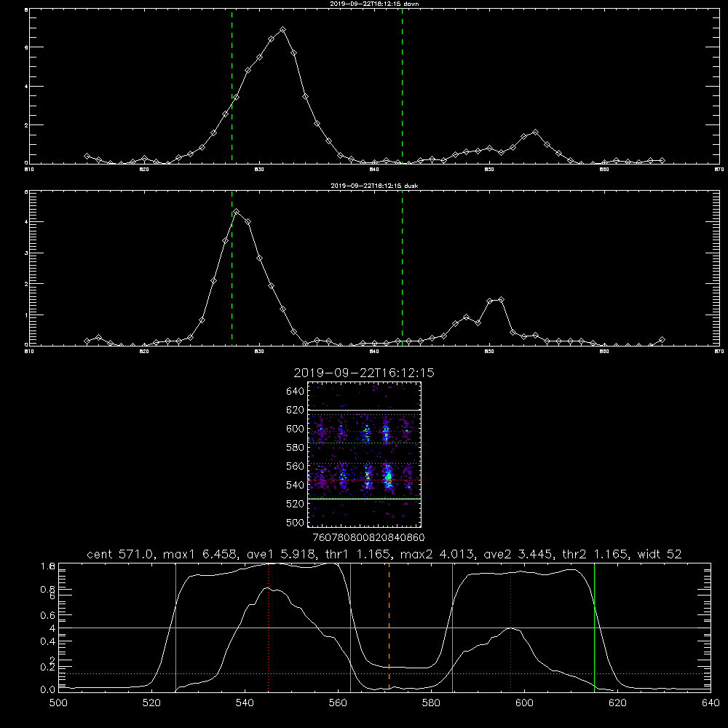The image size is (728, 728).
Task: Click the x-axis label 620 on bottom plot
Action: pyautogui.click(x=617, y=703)
